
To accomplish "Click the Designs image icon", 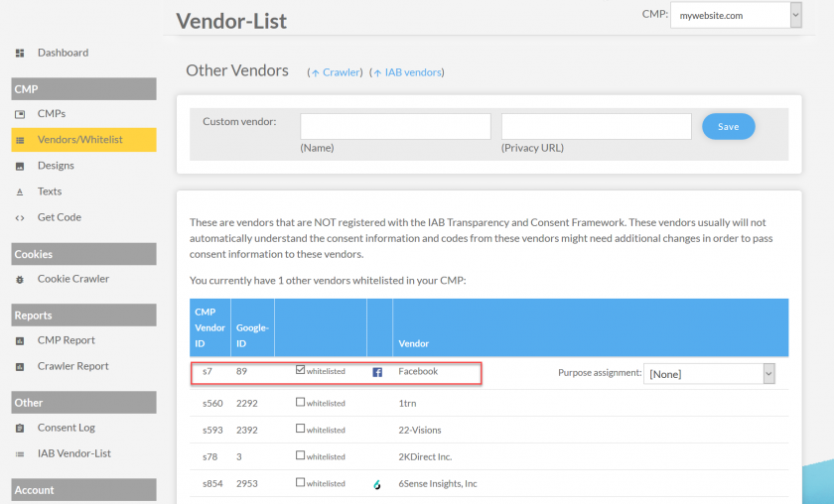I will click(x=20, y=167).
